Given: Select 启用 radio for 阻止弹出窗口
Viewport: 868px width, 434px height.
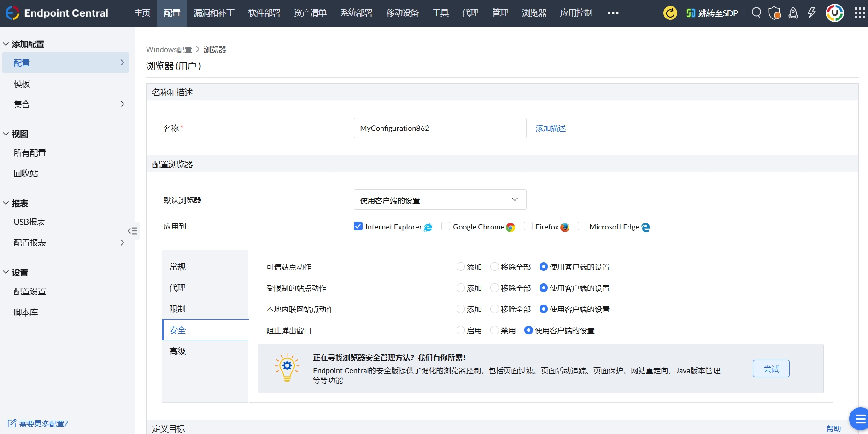Looking at the screenshot, I should [460, 330].
